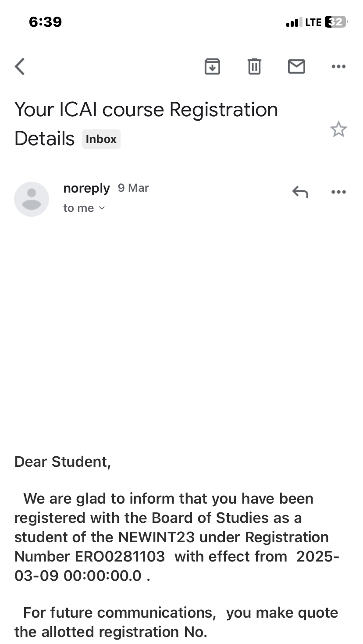This screenshot has height=644, width=363.
Task: Reply to noreply using arrow icon
Action: (300, 192)
